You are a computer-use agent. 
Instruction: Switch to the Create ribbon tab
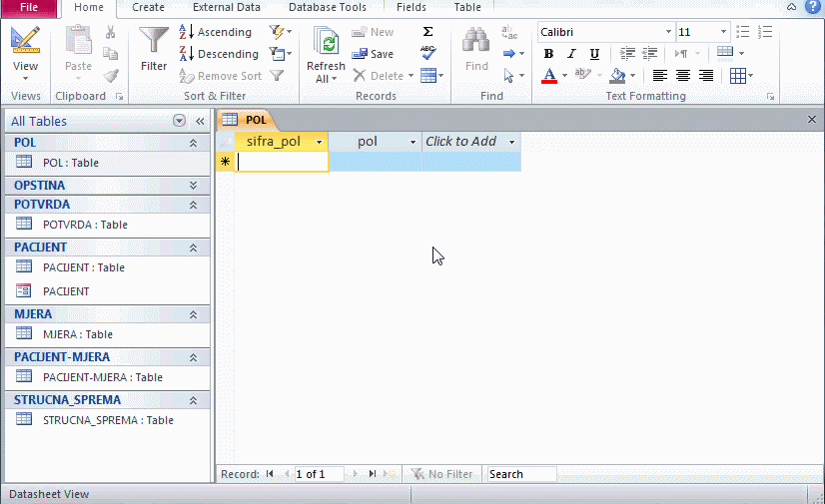point(148,7)
